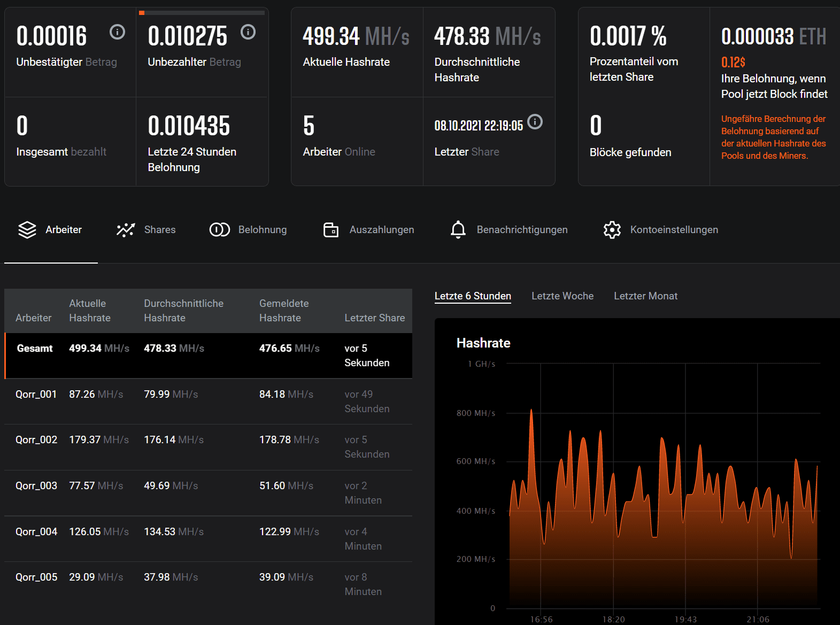
Task: Click the 0.12$ reward estimate
Action: click(733, 63)
